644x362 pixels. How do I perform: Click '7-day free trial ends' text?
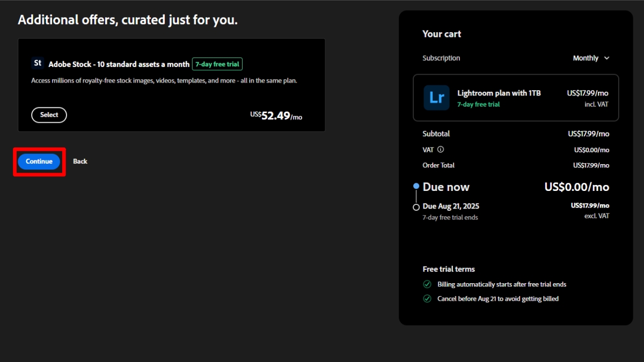(x=450, y=217)
